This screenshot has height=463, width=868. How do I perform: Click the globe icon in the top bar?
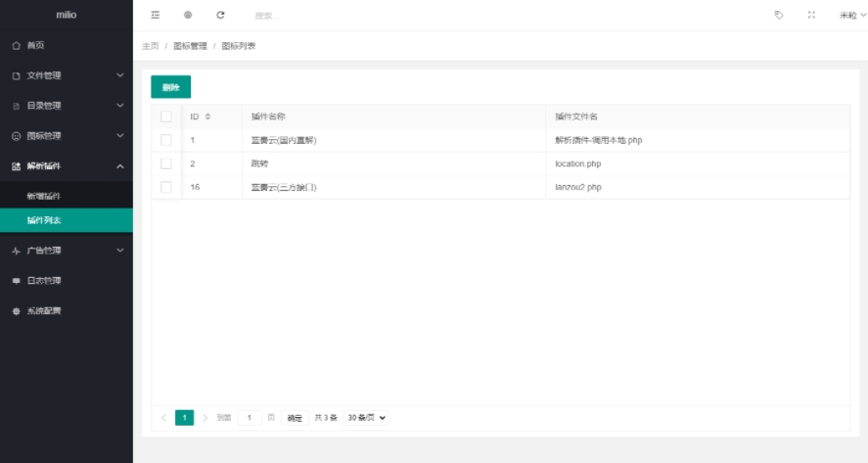tap(188, 15)
